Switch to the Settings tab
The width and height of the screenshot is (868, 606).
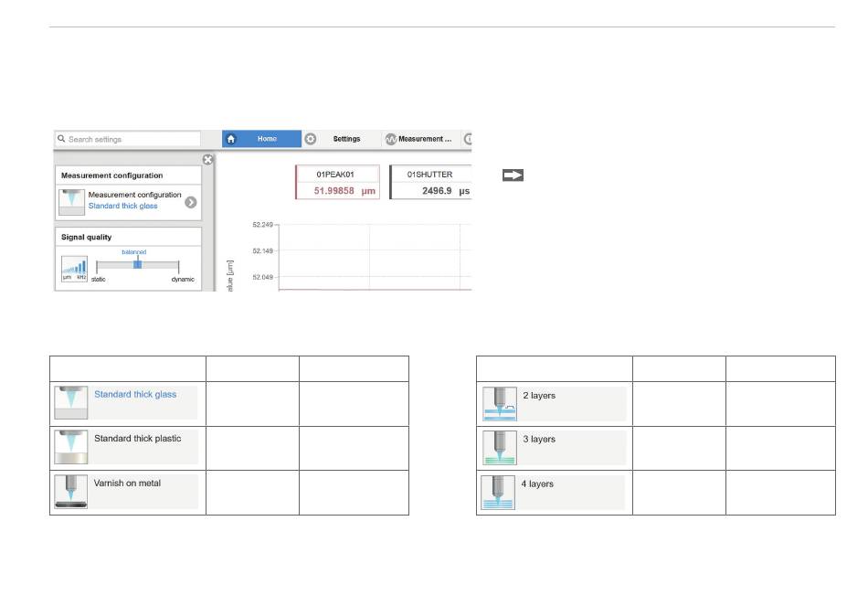tap(346, 139)
